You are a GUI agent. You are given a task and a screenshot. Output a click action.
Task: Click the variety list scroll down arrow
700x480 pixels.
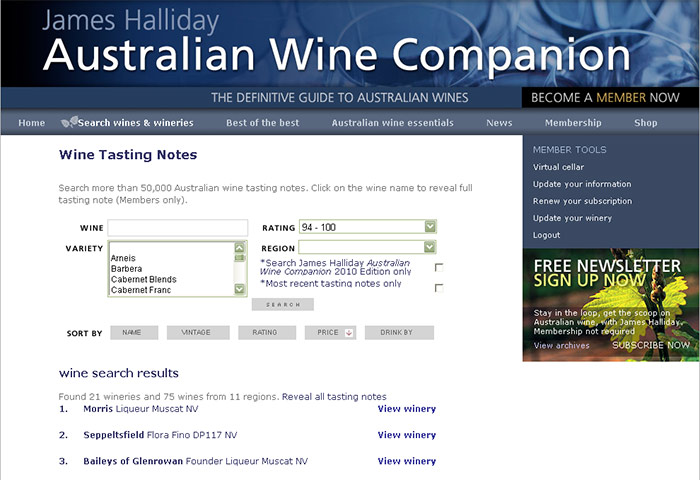[x=240, y=289]
